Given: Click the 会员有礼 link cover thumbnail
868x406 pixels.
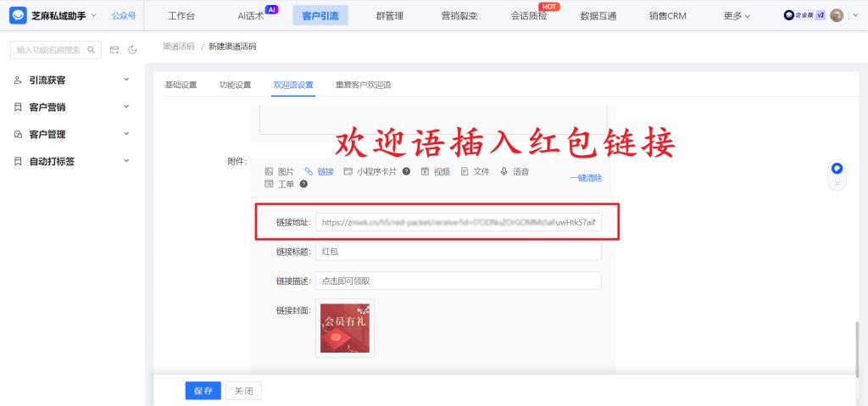Looking at the screenshot, I should (x=345, y=328).
